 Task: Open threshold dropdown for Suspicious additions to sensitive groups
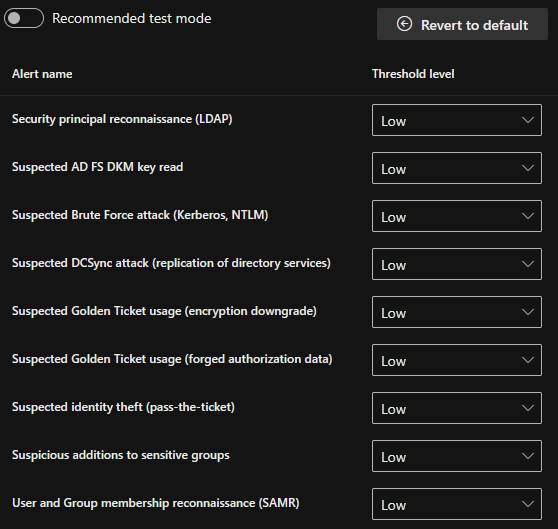coord(457,456)
